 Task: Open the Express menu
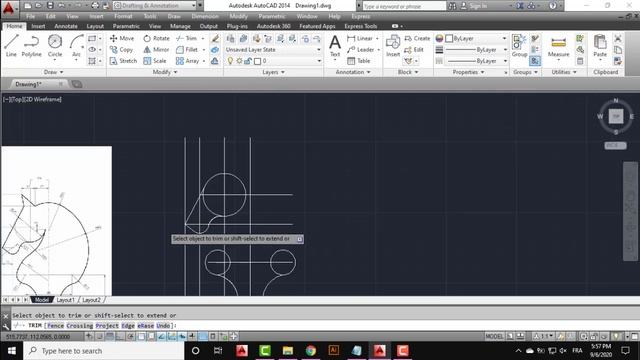point(361,16)
